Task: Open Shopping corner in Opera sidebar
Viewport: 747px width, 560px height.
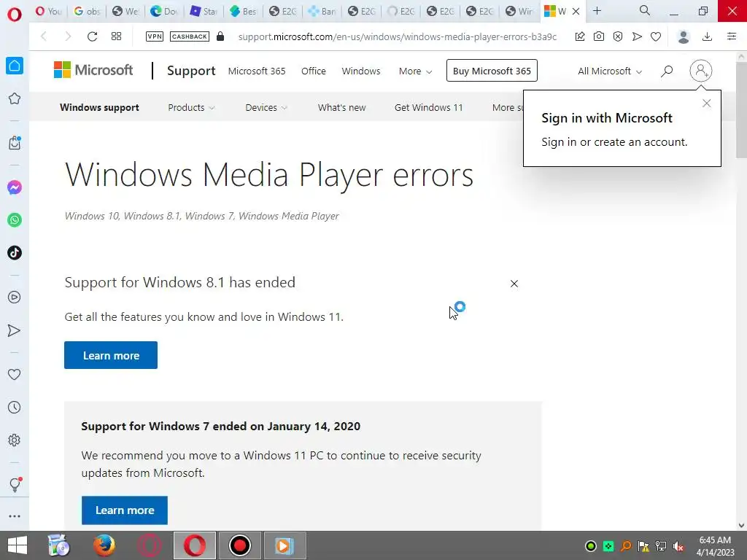Action: 15,143
